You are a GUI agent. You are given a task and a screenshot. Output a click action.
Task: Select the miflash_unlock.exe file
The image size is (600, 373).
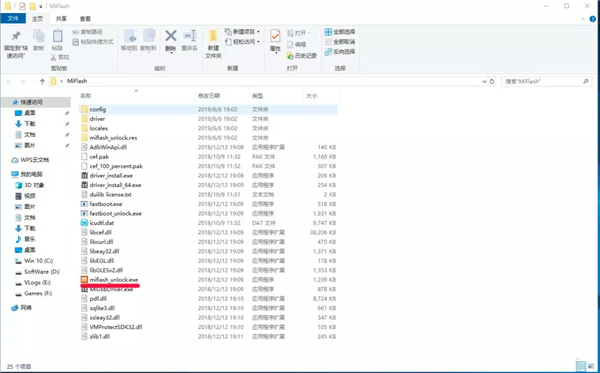click(113, 280)
